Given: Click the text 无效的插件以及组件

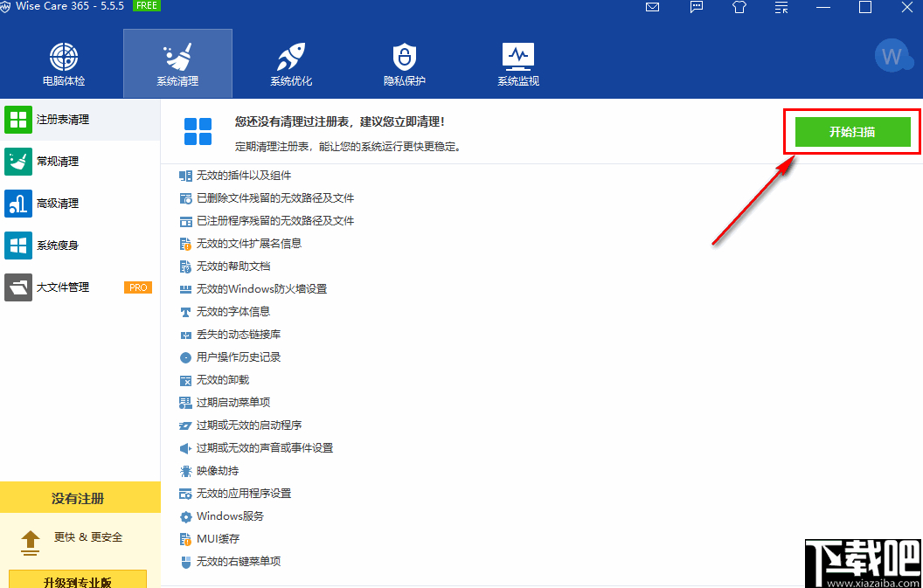Looking at the screenshot, I should [244, 176].
